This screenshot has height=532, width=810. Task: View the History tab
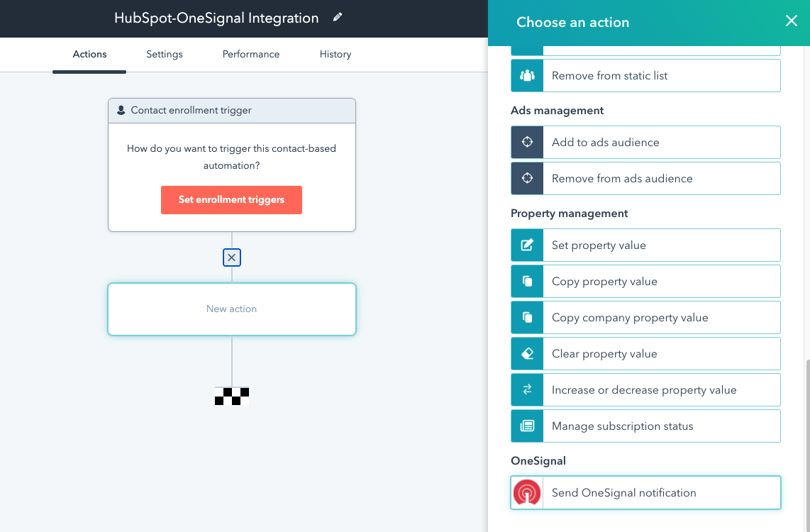tap(335, 54)
